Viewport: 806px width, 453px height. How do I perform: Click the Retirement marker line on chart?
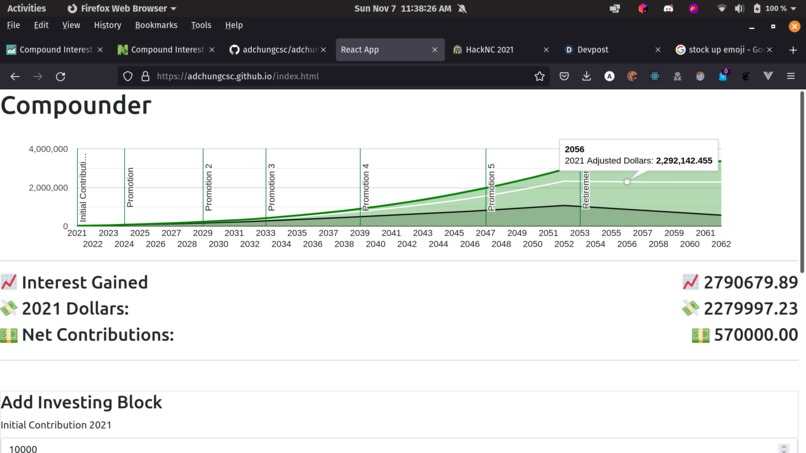point(580,198)
